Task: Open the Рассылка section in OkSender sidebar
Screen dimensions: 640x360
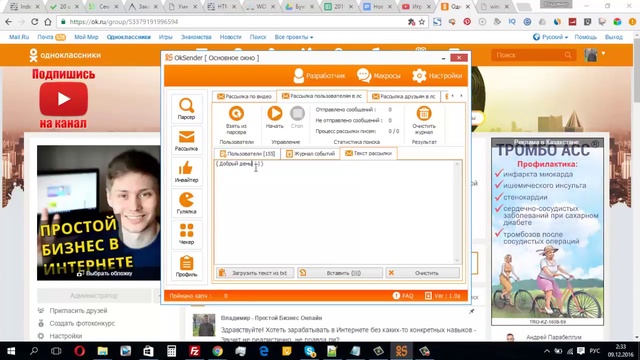Action: [x=187, y=140]
